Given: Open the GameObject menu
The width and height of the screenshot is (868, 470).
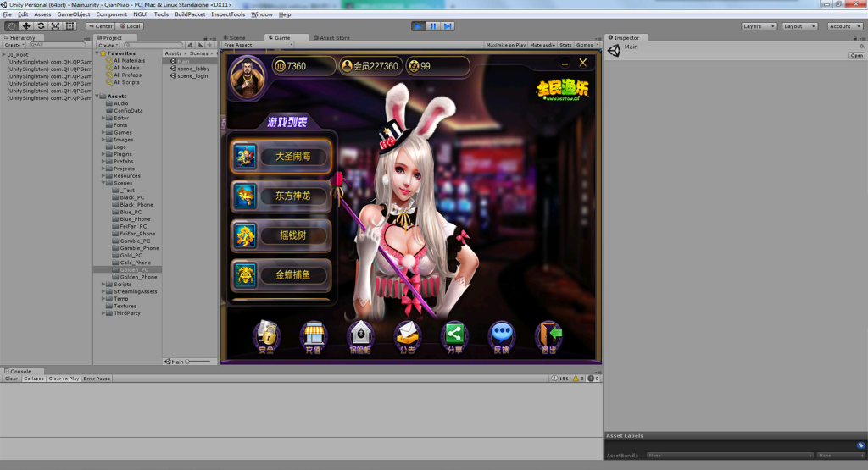Looking at the screenshot, I should [x=74, y=14].
